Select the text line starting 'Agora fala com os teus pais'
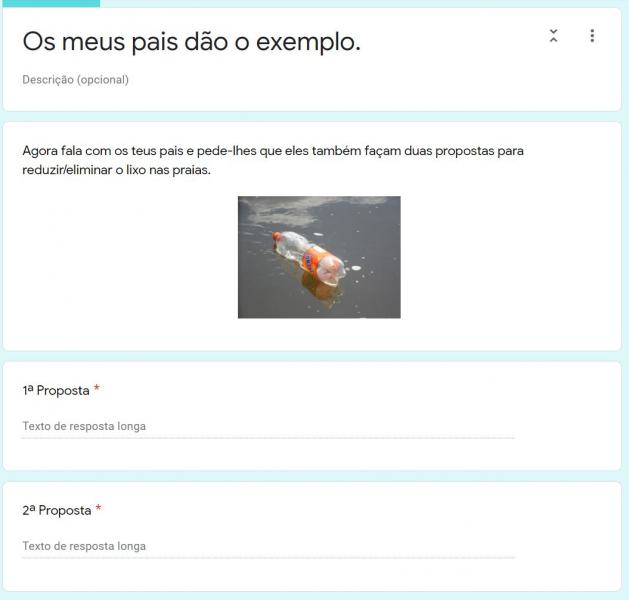 (x=273, y=151)
